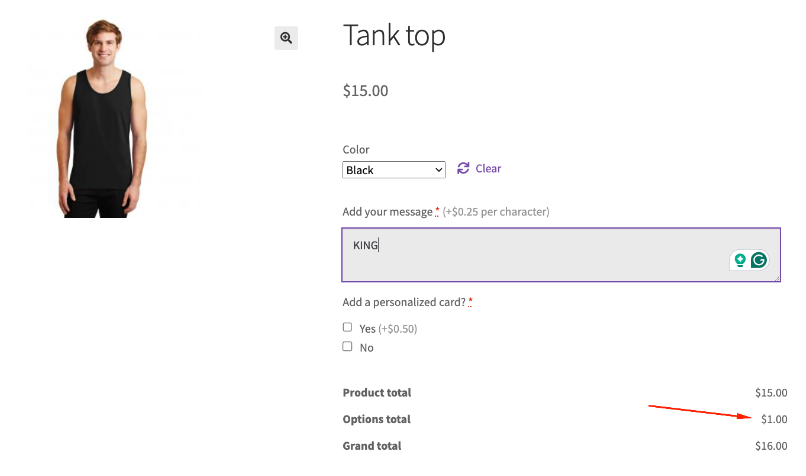This screenshot has width=806, height=476.
Task: Click the Add your message label
Action: [388, 212]
